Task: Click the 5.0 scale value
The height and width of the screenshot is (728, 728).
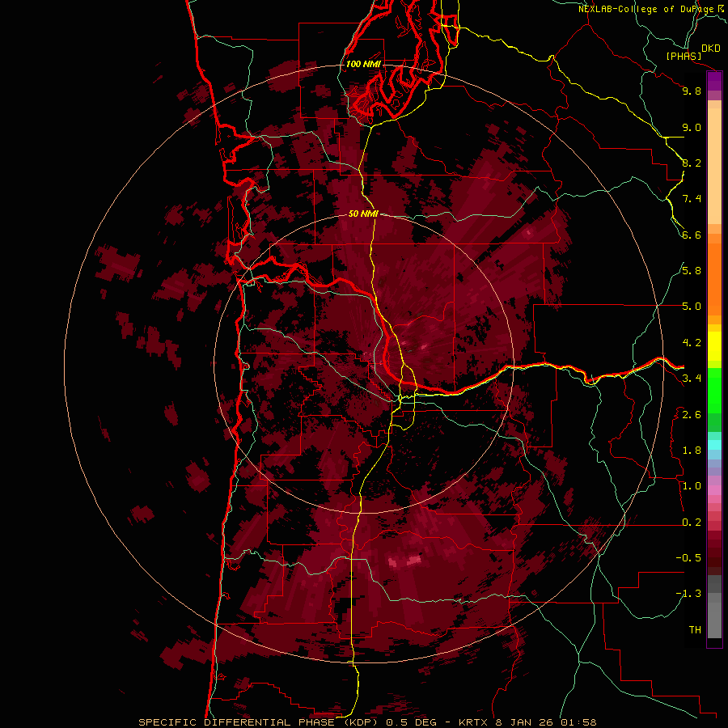Action: coord(692,307)
